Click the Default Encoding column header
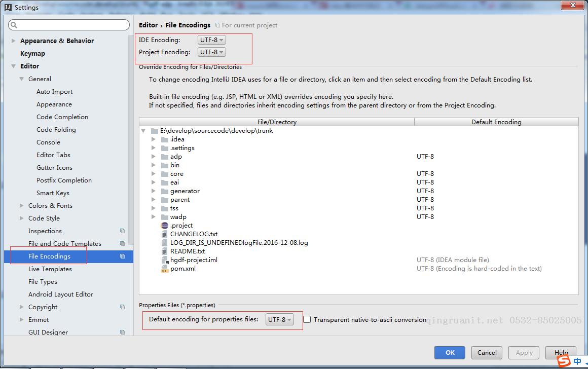The width and height of the screenshot is (588, 369). pyautogui.click(x=496, y=122)
